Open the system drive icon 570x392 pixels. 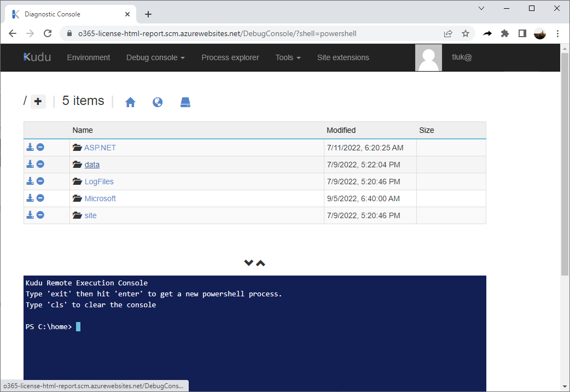coord(185,102)
